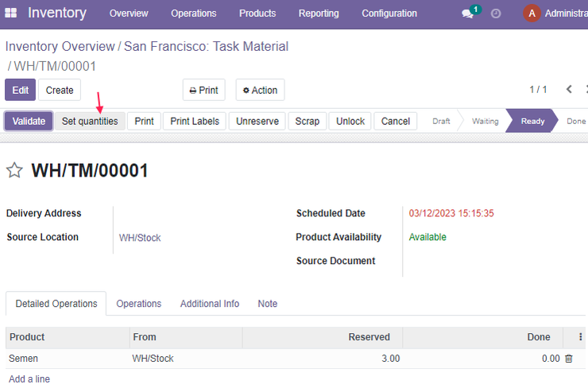Click the Administrator avatar icon
This screenshot has width=588, height=388.
pos(532,14)
